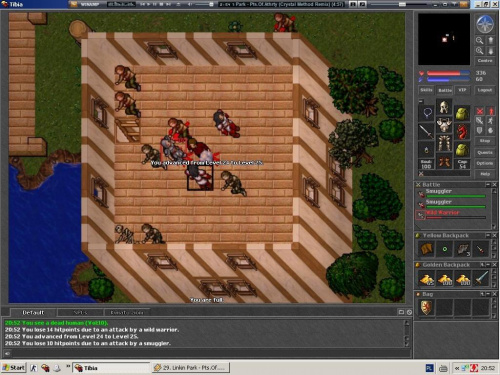Toggle offensive fight mode
Viewport: 500px width, 375px height.
pyautogui.click(x=479, y=111)
